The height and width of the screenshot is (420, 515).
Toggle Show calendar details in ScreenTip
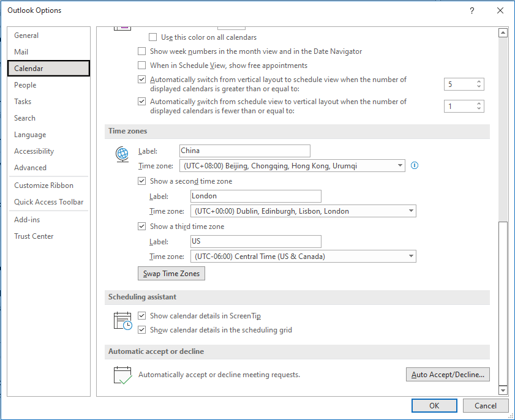coord(142,316)
